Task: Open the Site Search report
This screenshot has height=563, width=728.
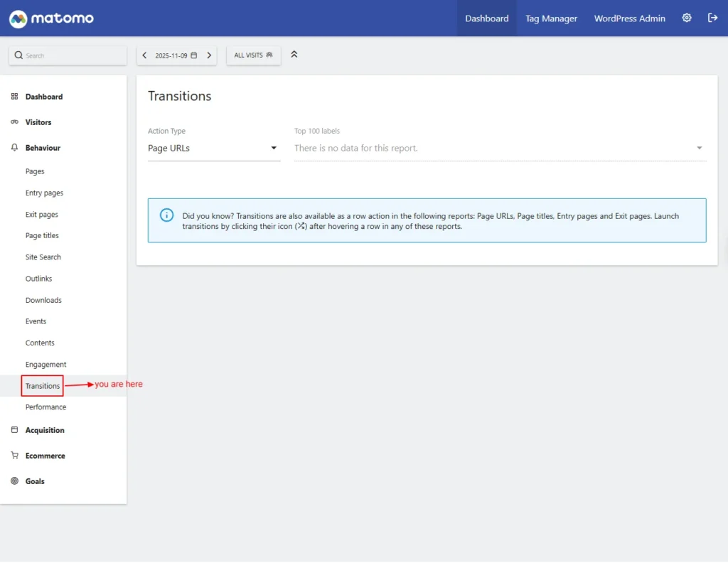Action: point(43,257)
